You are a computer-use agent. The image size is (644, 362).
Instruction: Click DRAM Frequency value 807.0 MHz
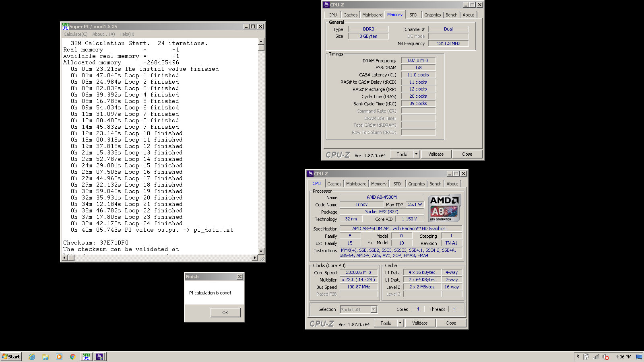[x=418, y=60]
